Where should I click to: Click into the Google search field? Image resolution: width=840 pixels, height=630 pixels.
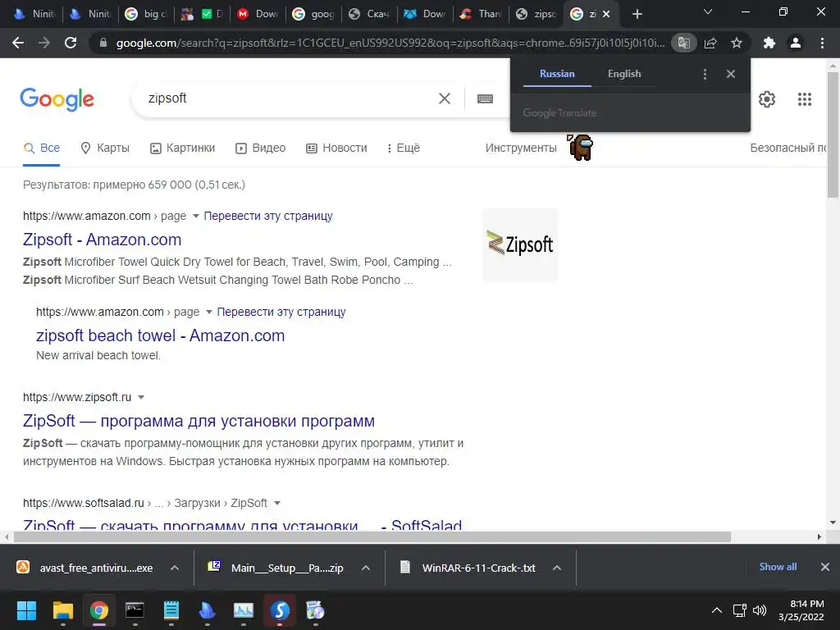(290, 98)
